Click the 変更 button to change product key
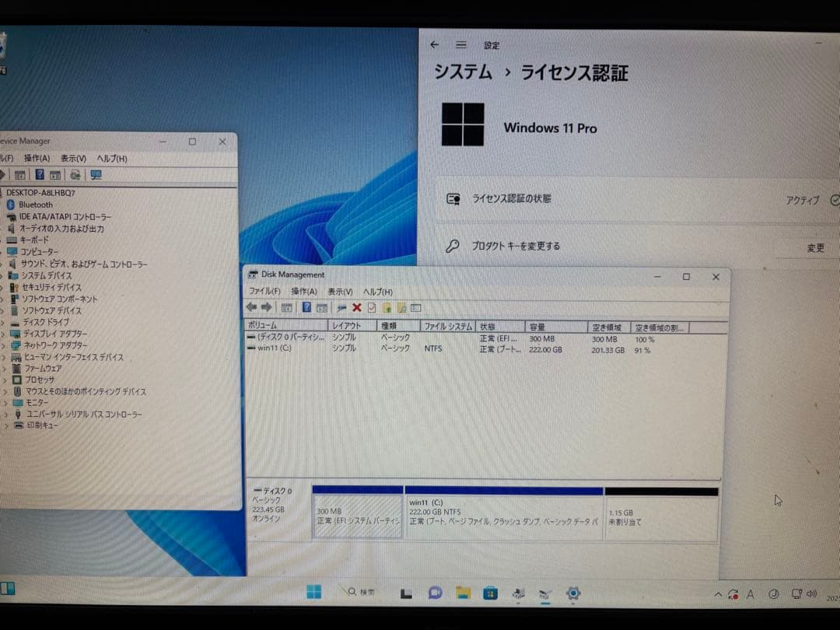The height and width of the screenshot is (630, 840). pyautogui.click(x=815, y=247)
